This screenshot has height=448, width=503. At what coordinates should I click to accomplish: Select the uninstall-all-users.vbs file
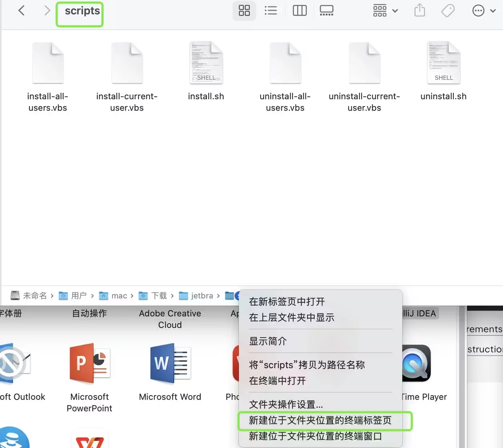pyautogui.click(x=285, y=77)
